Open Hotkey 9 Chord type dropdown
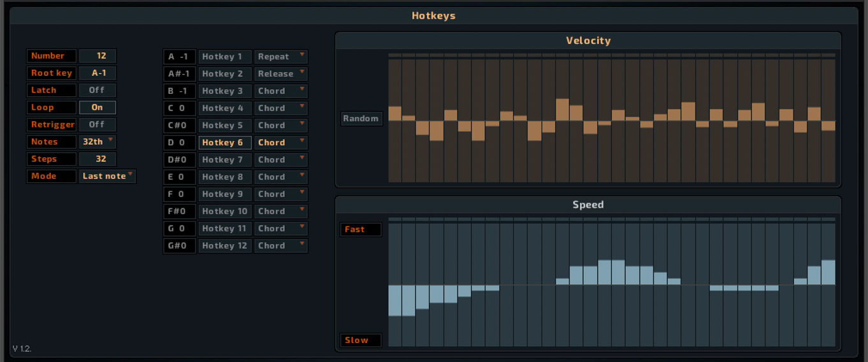 point(281,194)
